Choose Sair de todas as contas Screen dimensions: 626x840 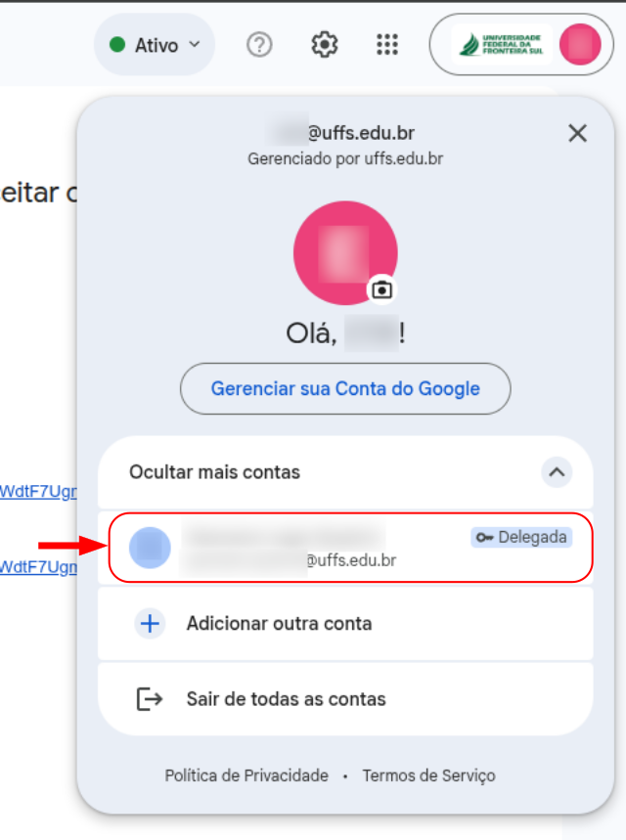(x=345, y=699)
